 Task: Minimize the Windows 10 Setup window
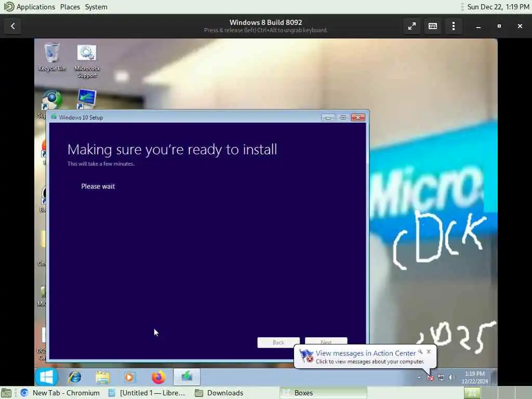pos(328,117)
